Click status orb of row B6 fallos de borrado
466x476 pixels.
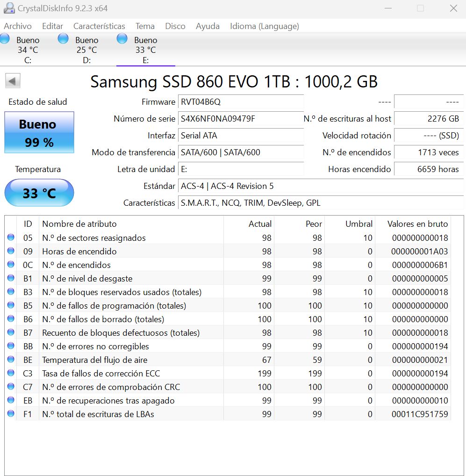pyautogui.click(x=11, y=319)
